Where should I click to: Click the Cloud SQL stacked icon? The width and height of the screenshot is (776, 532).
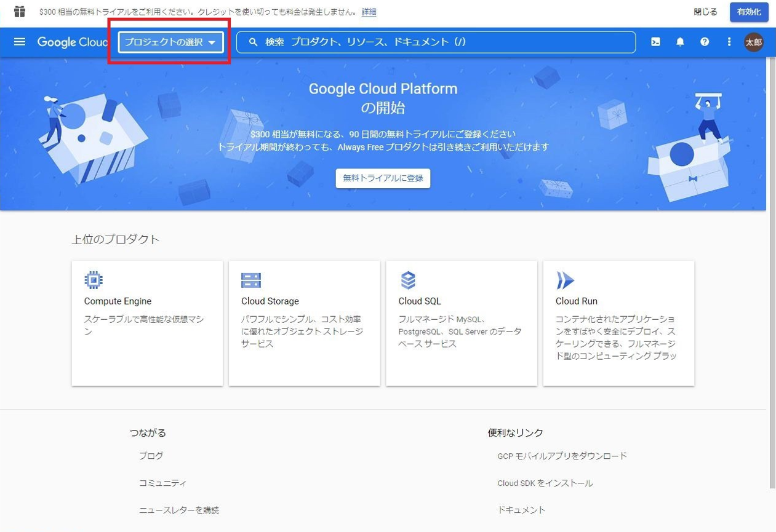pos(408,280)
